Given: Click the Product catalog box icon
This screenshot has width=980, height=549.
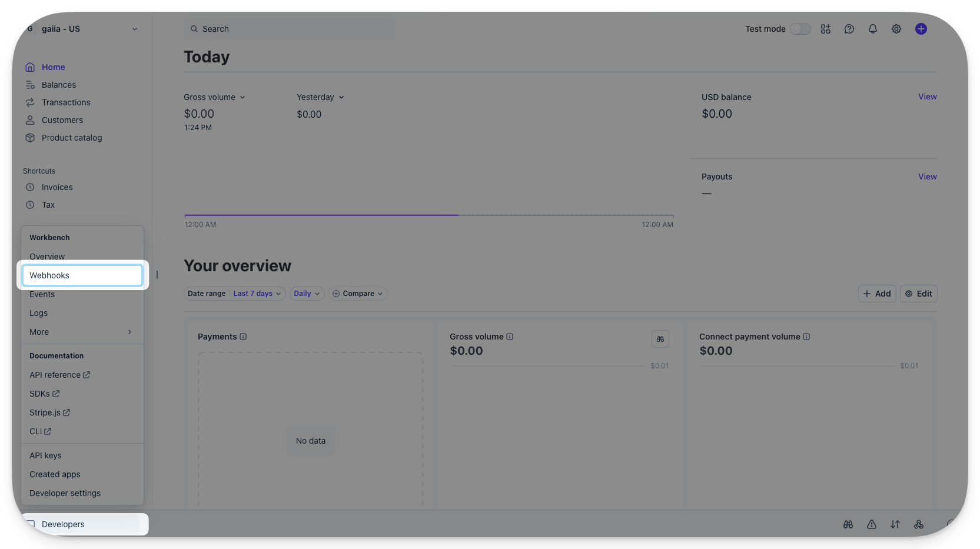Looking at the screenshot, I should tap(30, 138).
